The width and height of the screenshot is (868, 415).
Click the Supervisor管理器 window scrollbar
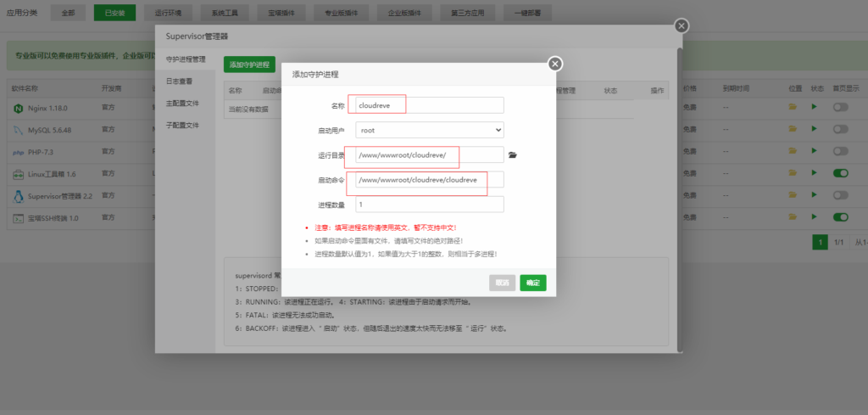[680, 199]
